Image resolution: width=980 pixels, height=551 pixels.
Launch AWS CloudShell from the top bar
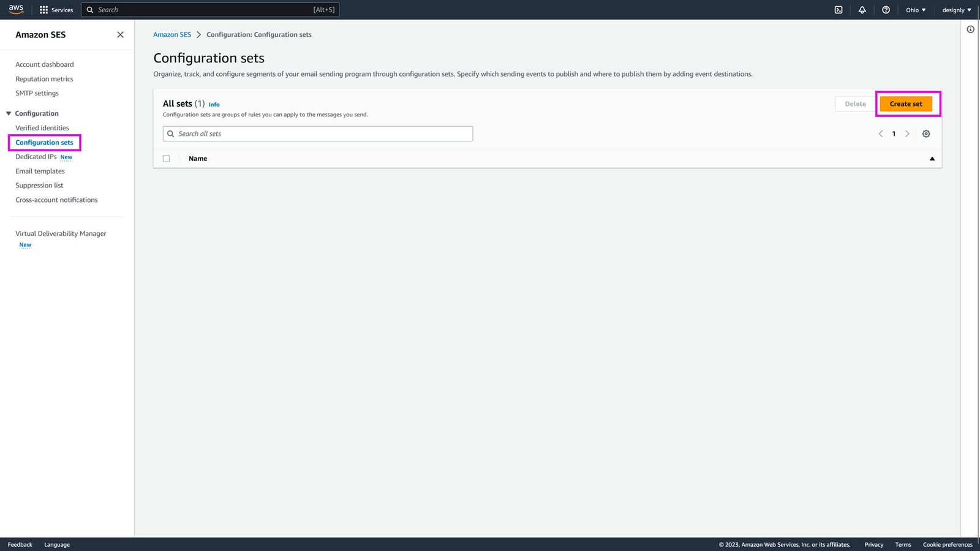[837, 9]
